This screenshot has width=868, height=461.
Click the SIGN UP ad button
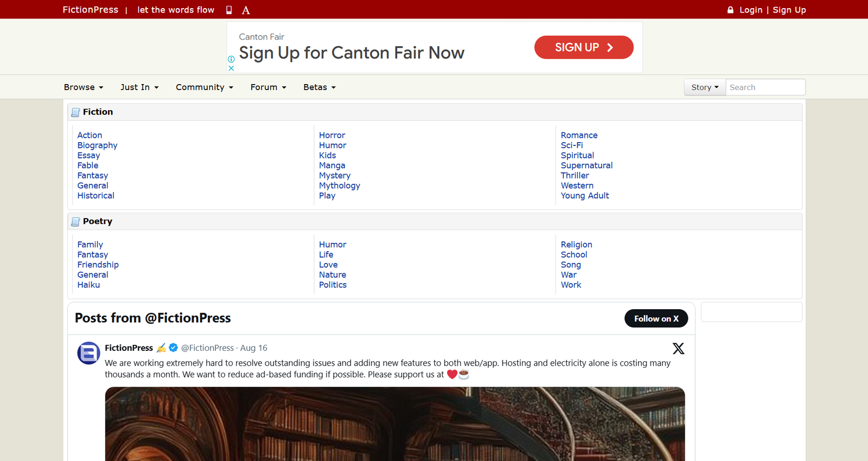[584, 47]
